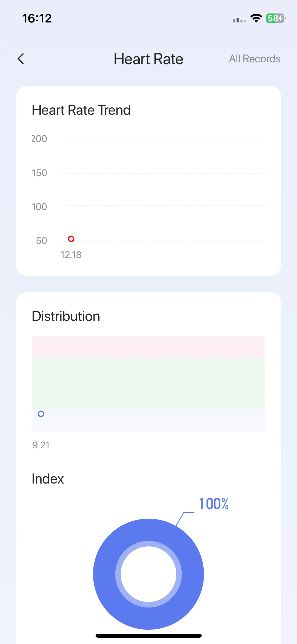Tap the center of the donut chart
The width and height of the screenshot is (297, 644).
click(x=148, y=574)
